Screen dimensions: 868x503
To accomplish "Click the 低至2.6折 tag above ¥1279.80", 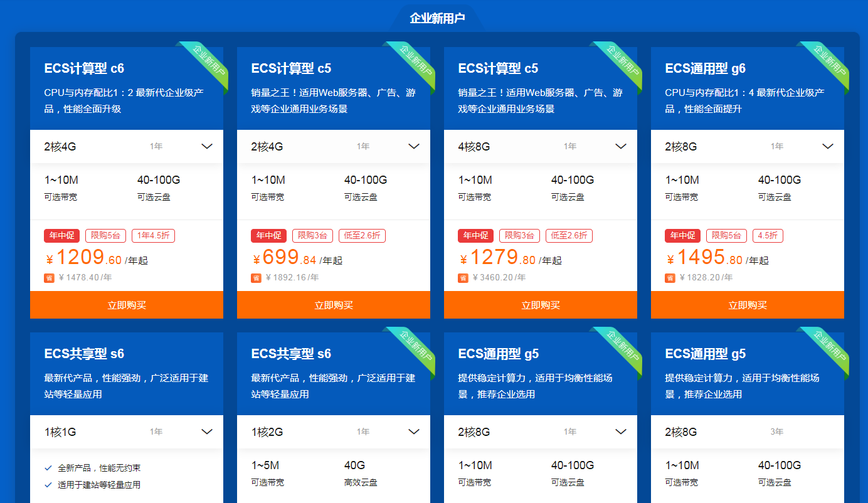I will pyautogui.click(x=569, y=236).
